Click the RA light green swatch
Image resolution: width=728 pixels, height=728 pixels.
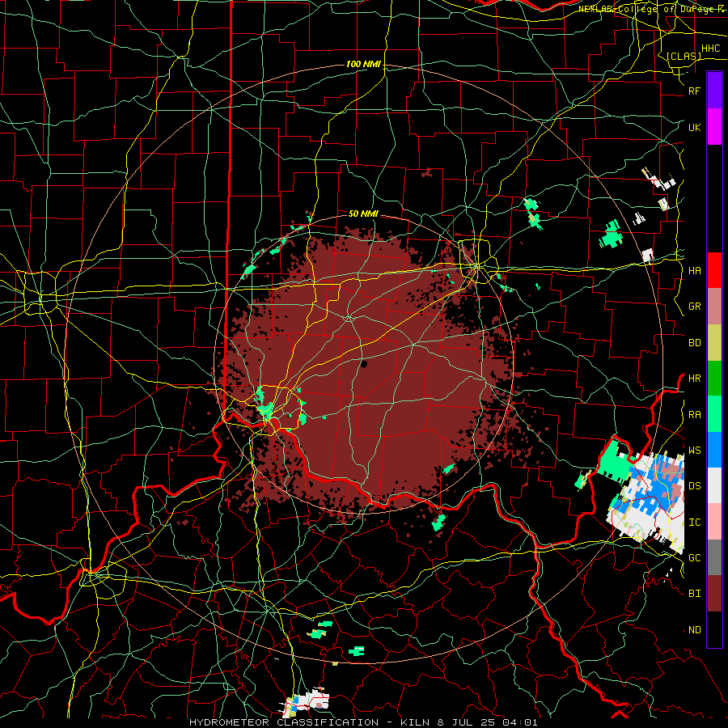point(714,413)
